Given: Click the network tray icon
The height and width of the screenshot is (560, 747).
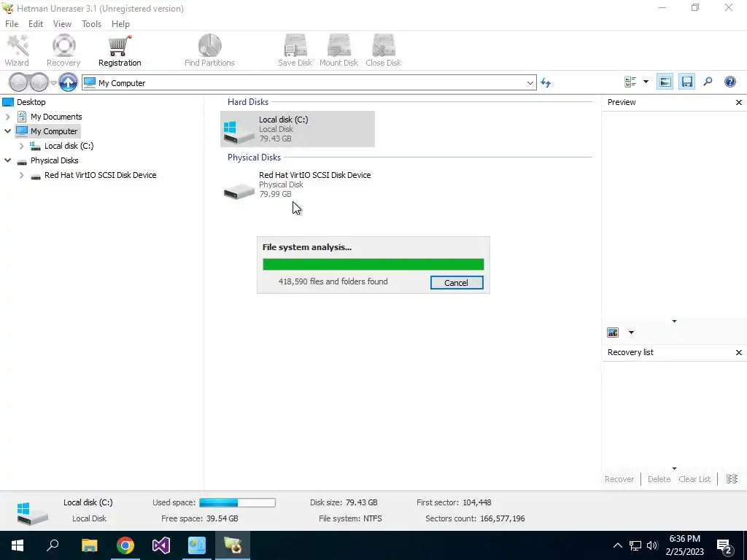Looking at the screenshot, I should pyautogui.click(x=635, y=545).
